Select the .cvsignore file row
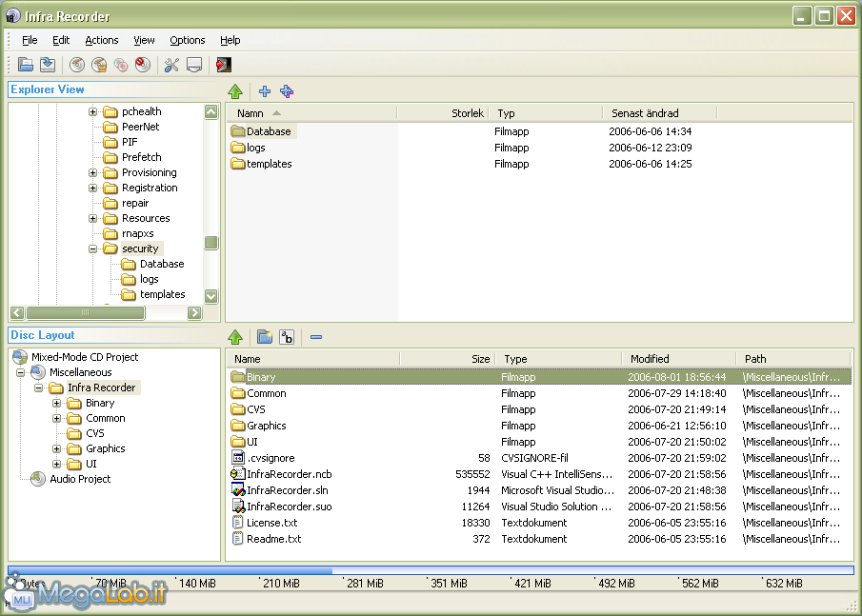The image size is (862, 616). point(540,458)
